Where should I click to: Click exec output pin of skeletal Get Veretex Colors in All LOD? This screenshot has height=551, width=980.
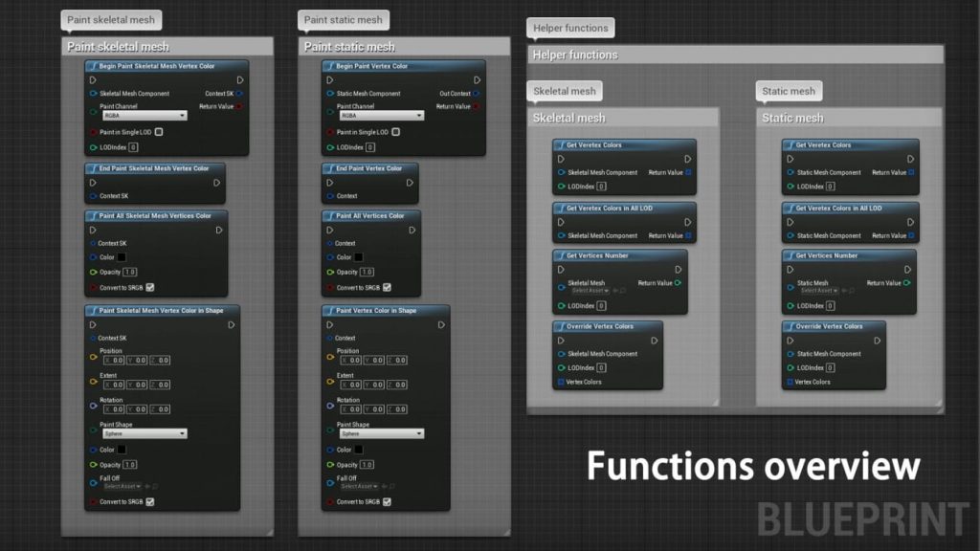tap(687, 222)
